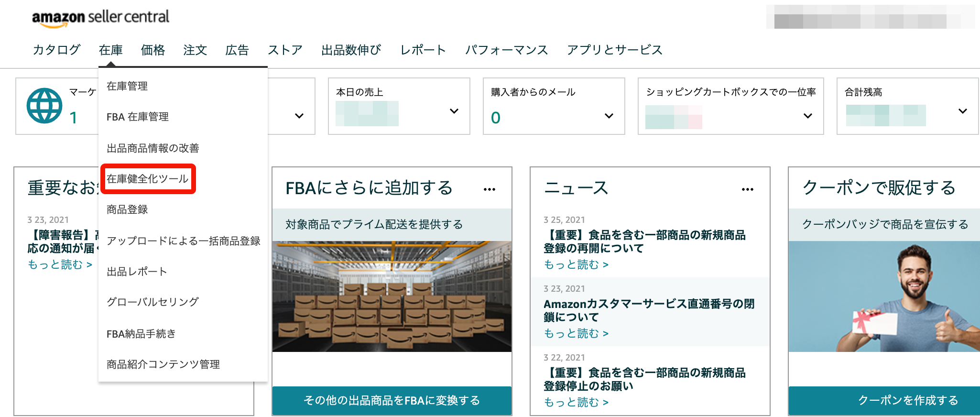Click the FBAにさらに追加する heading
Image resolution: width=980 pixels, height=417 pixels.
(x=369, y=188)
